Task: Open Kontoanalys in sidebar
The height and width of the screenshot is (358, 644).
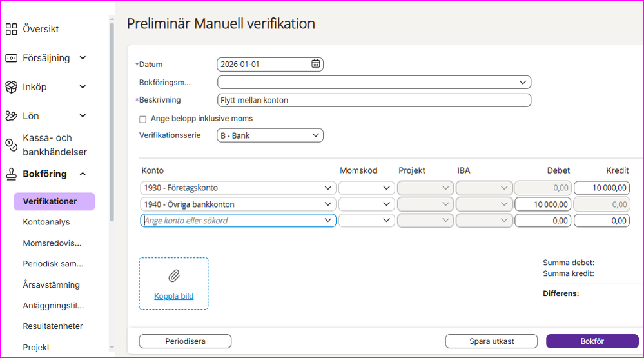Action: click(x=46, y=222)
